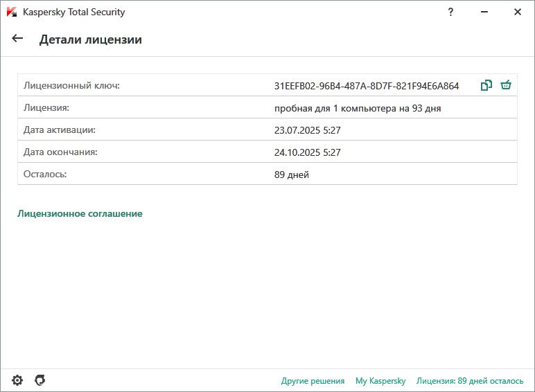Go back using the arrow icon

click(18, 39)
